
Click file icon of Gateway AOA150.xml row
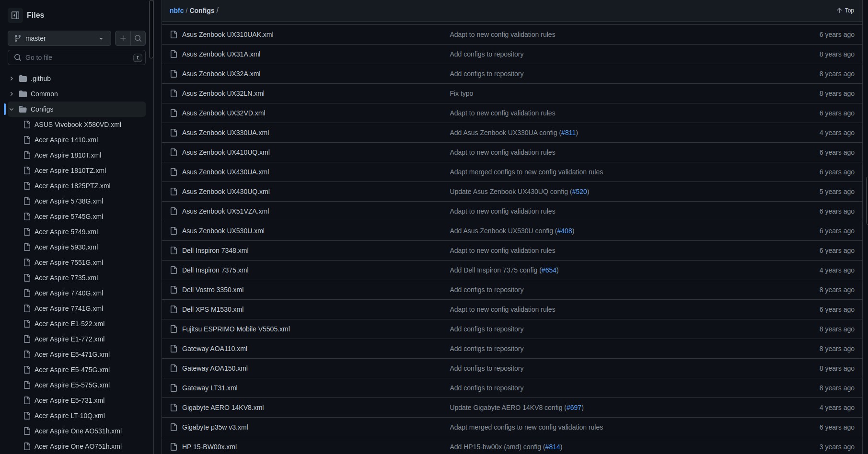[x=174, y=368]
